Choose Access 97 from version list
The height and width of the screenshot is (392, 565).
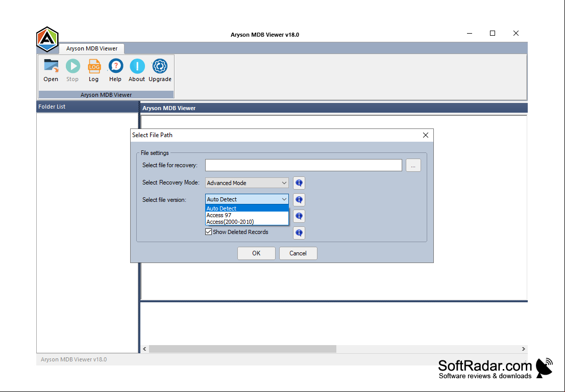[x=247, y=215]
